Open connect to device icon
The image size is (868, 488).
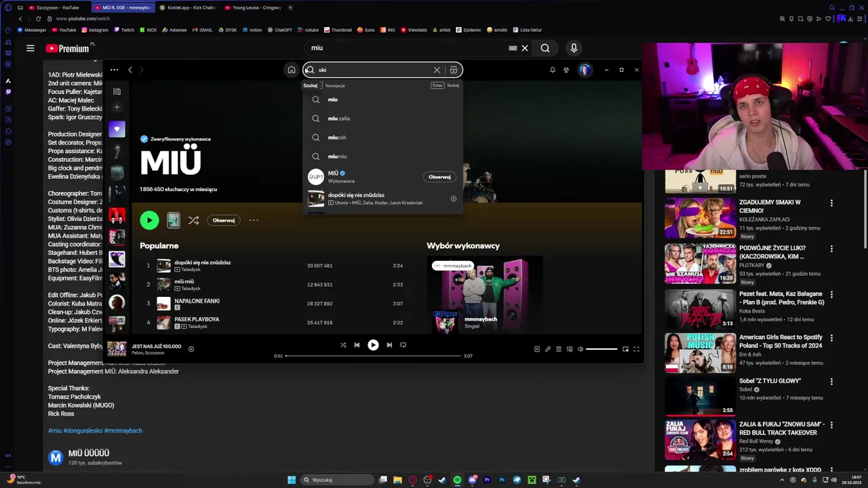(570, 349)
